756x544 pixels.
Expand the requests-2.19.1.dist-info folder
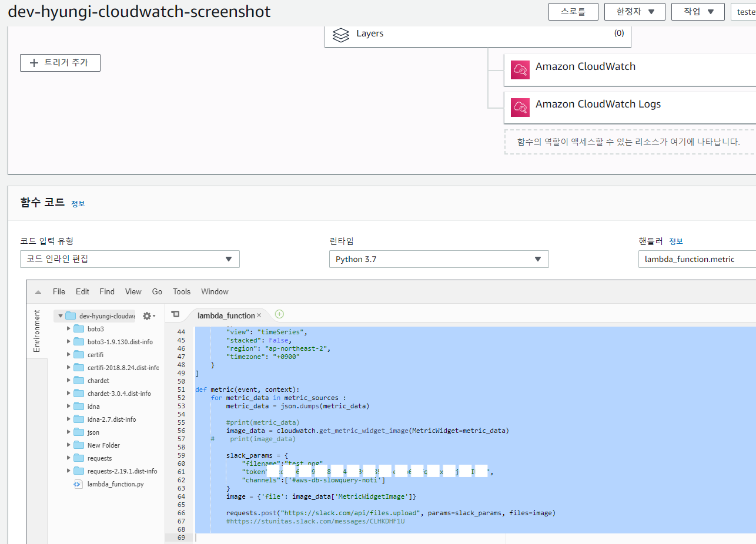point(68,471)
